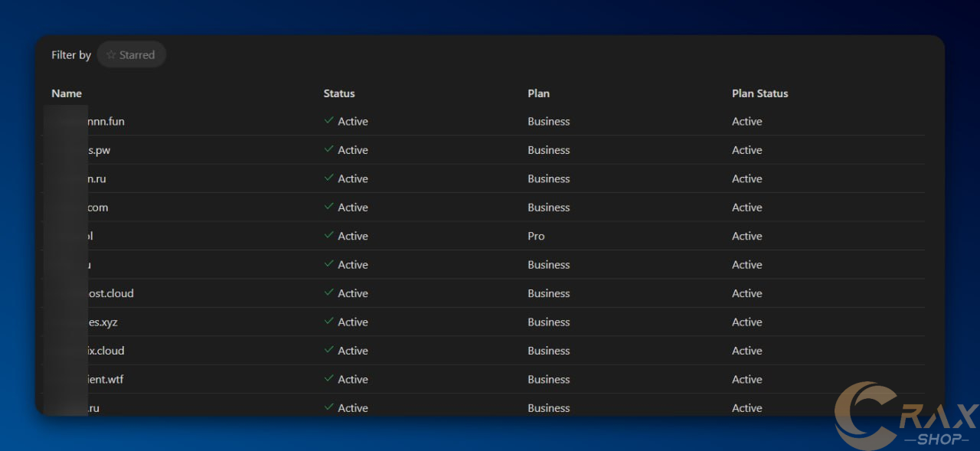
Task: Click Plan Status 'Active' in ient.wtf row
Action: (747, 380)
